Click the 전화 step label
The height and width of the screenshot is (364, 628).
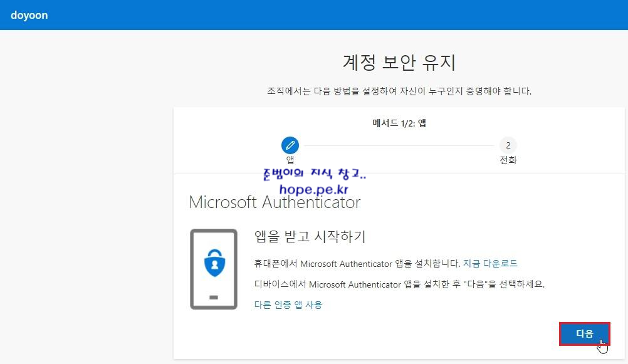508,160
